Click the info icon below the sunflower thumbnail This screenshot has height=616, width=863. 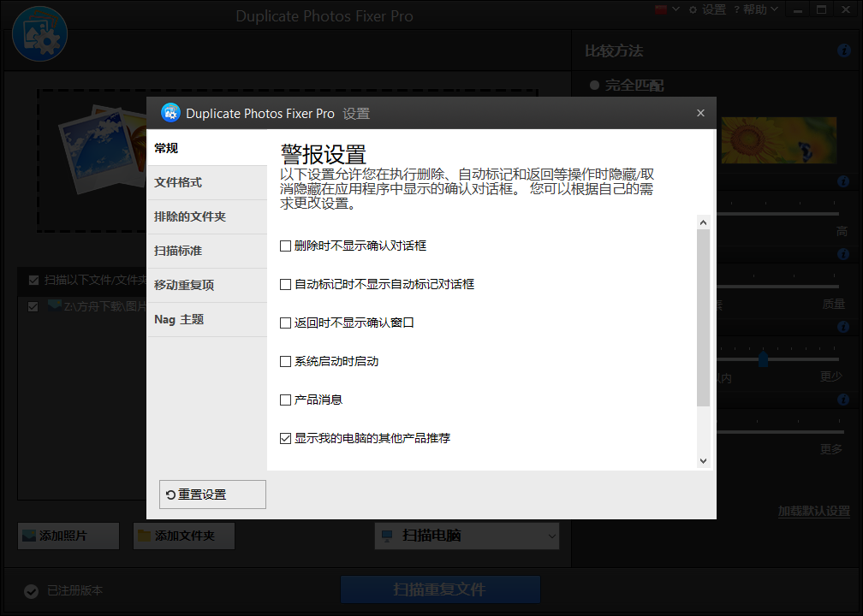click(843, 181)
